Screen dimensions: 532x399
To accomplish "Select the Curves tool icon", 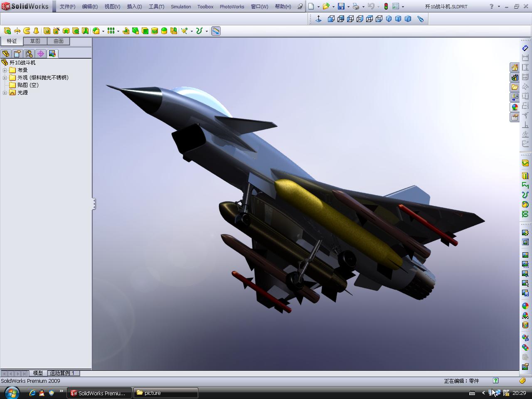I will pyautogui.click(x=199, y=31).
